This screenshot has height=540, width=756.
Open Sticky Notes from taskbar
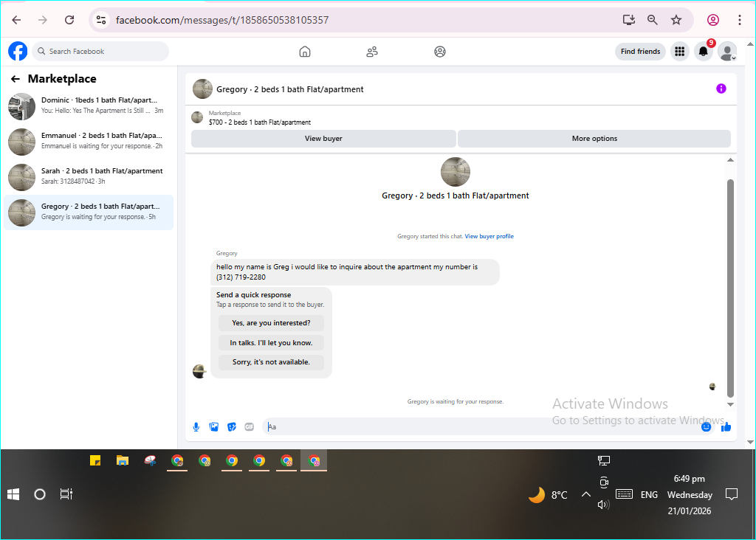tap(95, 460)
